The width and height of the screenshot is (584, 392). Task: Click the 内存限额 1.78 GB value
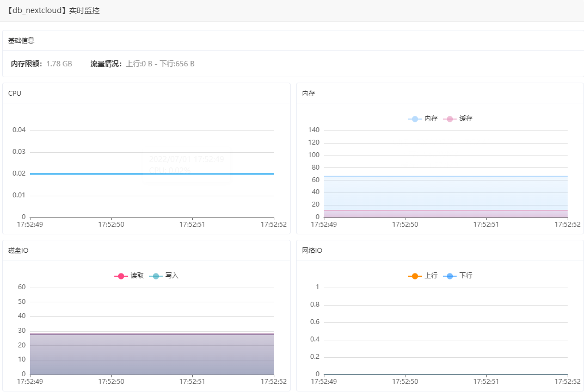(x=59, y=64)
